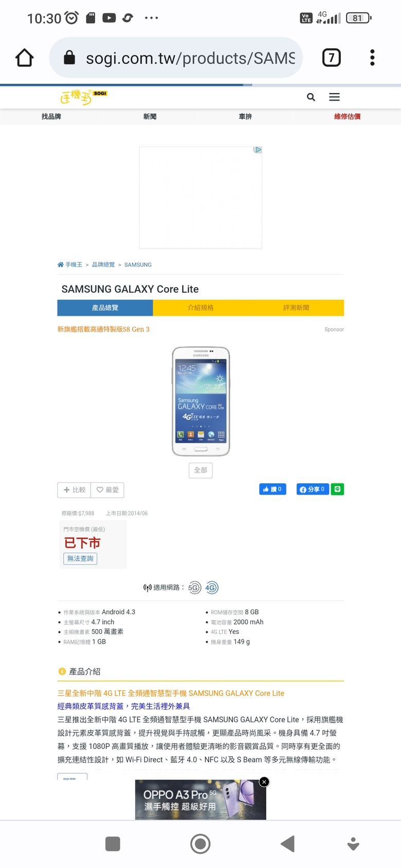Open the browser three-dot menu
401x868 pixels.
click(x=372, y=58)
